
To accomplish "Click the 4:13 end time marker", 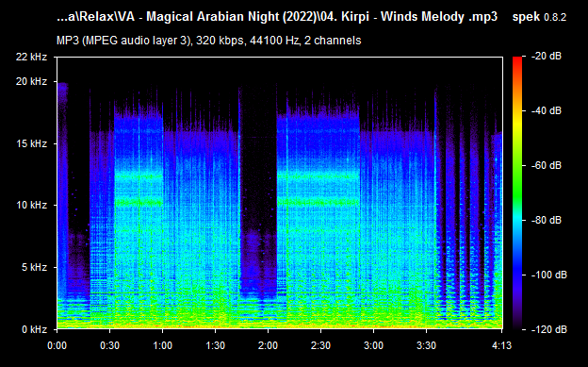I will click(x=501, y=345).
